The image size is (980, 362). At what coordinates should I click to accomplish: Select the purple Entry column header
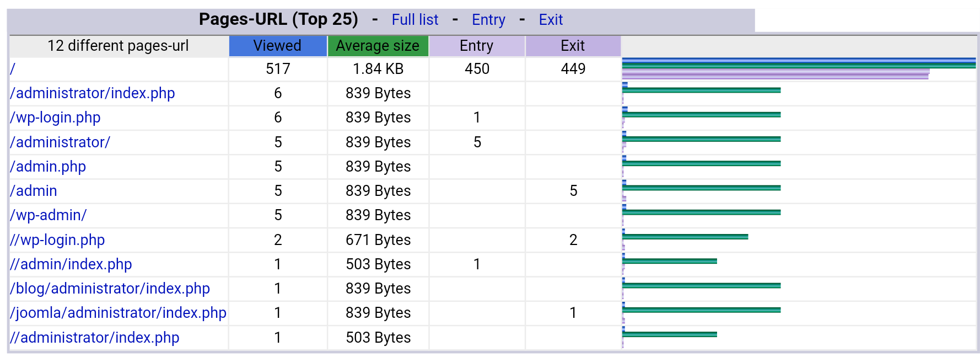tap(476, 46)
